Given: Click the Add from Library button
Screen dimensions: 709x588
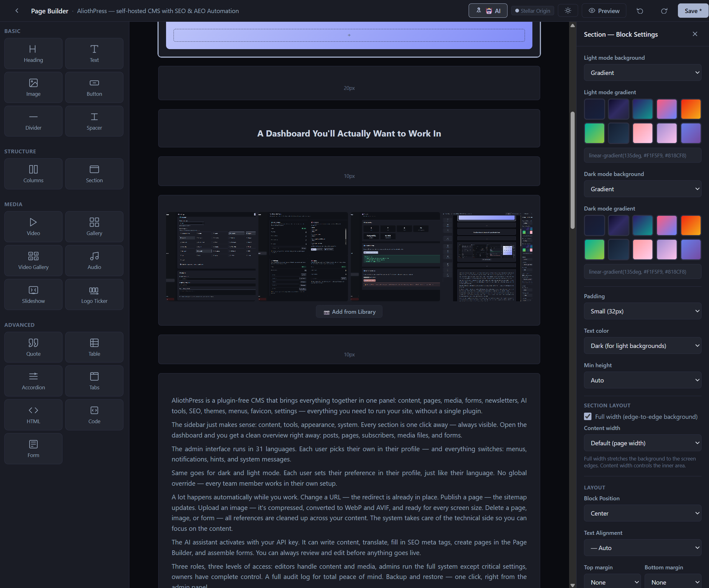Looking at the screenshot, I should pos(349,312).
